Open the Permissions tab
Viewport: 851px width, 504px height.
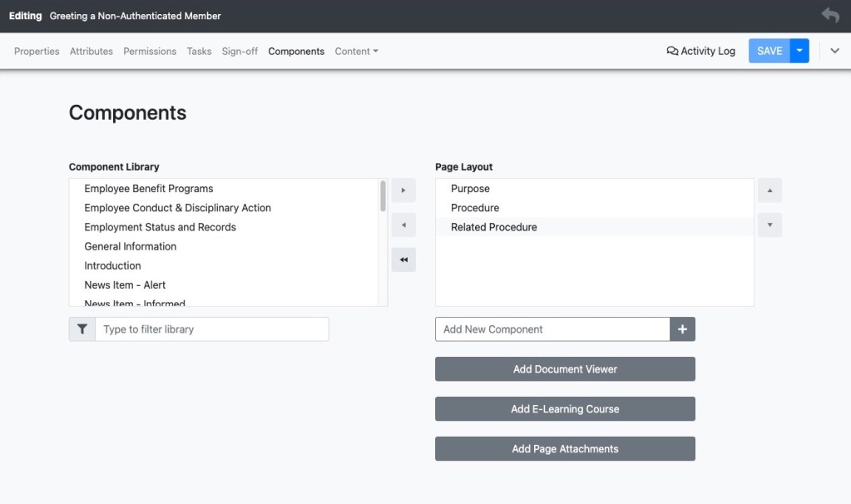[x=149, y=51]
